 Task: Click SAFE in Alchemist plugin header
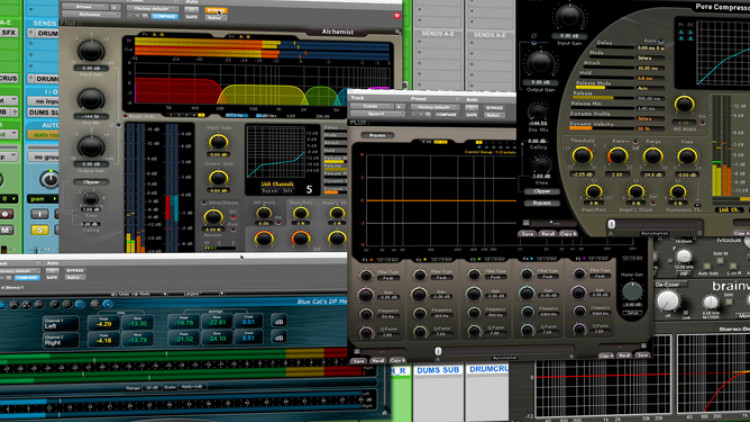191,17
